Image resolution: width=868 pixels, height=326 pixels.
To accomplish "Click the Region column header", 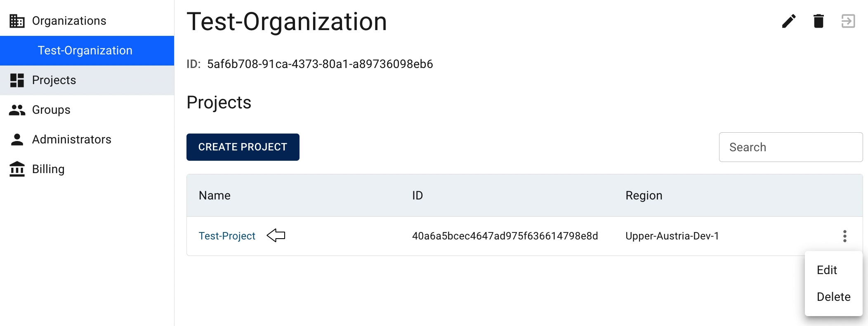I will tap(644, 195).
